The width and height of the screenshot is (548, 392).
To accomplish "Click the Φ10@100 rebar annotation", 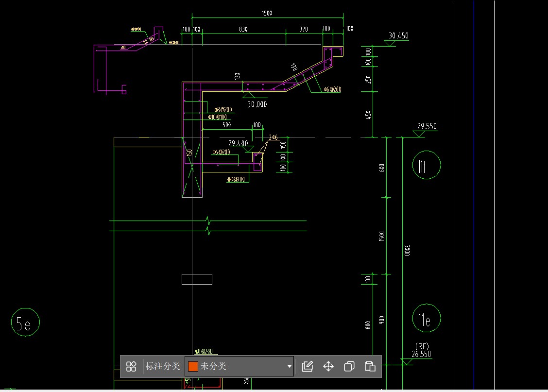I will [x=217, y=117].
